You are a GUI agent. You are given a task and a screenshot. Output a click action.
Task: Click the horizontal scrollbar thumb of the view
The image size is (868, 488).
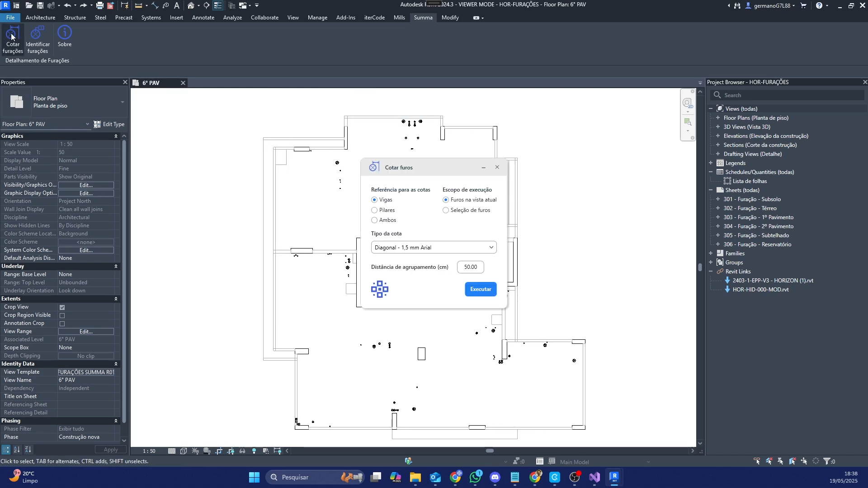coord(490,451)
